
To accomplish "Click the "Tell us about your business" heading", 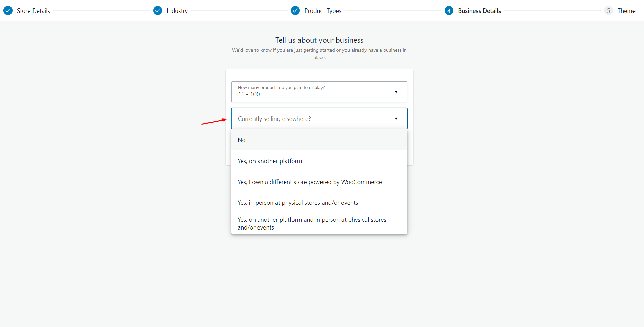I will click(x=319, y=40).
